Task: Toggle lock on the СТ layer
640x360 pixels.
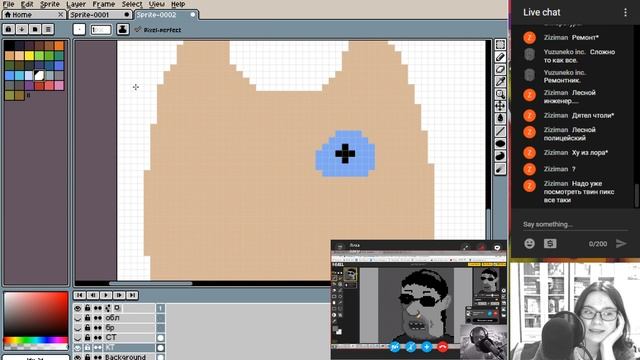Action: tap(87, 338)
